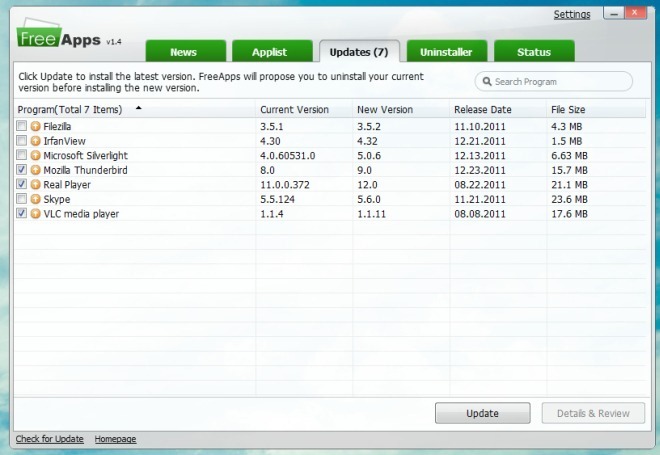660x455 pixels.
Task: Click the orange icon beside VLC media player
Action: pyautogui.click(x=35, y=213)
